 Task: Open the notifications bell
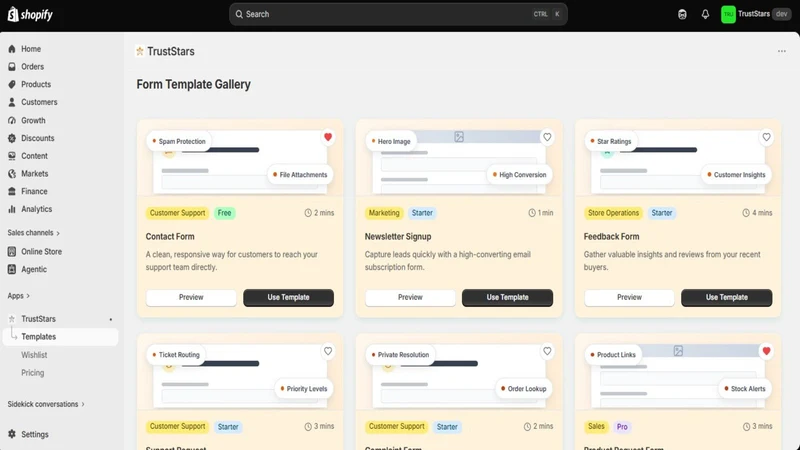coord(705,14)
